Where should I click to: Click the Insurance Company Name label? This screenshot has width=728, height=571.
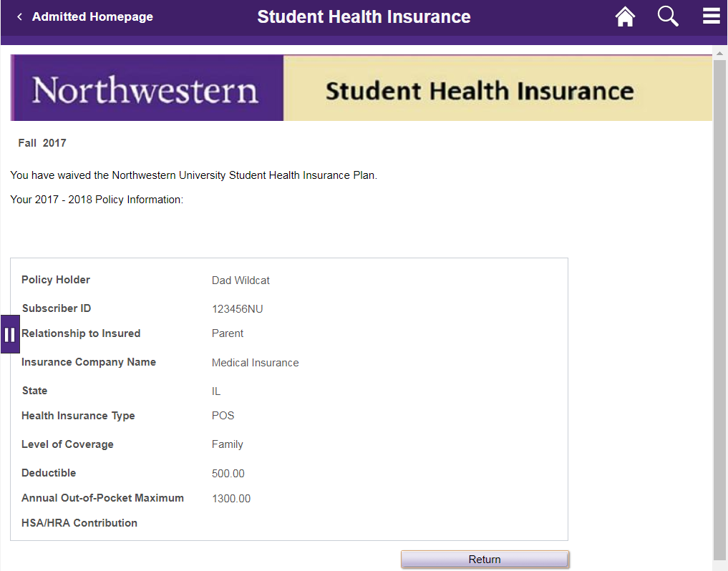[89, 362]
